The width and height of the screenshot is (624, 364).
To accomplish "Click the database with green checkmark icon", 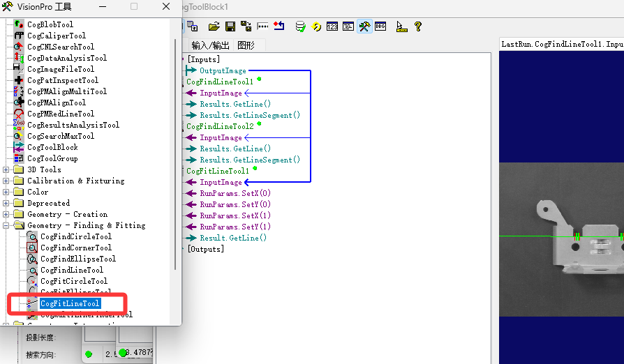I will click(x=300, y=26).
